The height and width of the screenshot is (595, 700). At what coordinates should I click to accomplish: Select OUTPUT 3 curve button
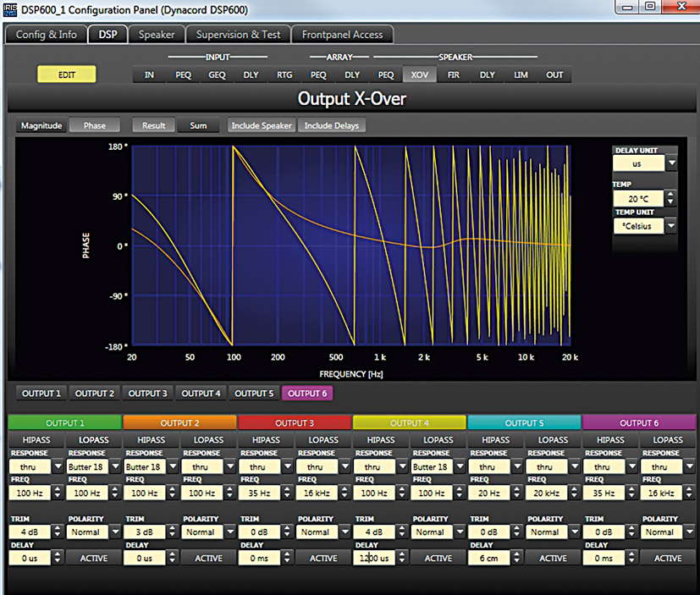[x=147, y=394]
